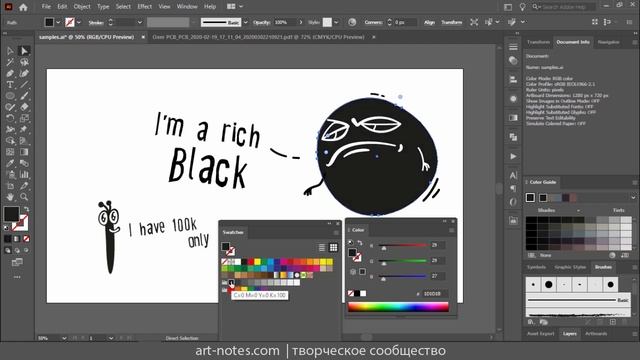The image size is (640, 360).
Task: Switch to the Navigator tab
Action: (x=608, y=42)
